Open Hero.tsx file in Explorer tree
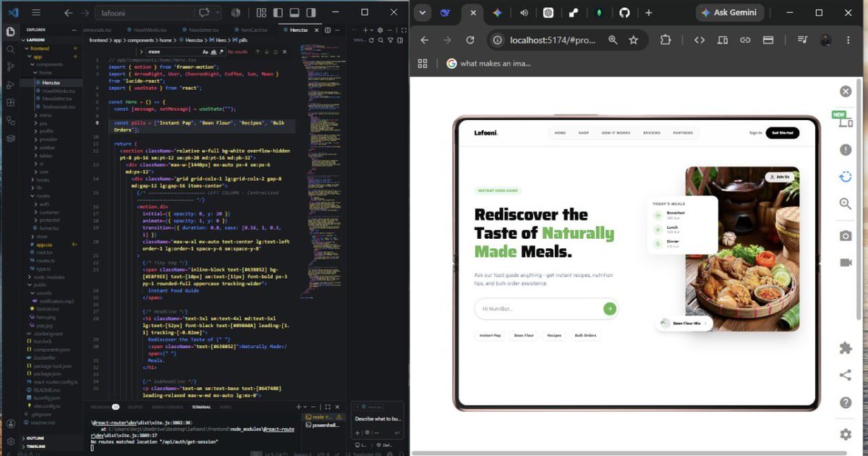 tap(51, 81)
